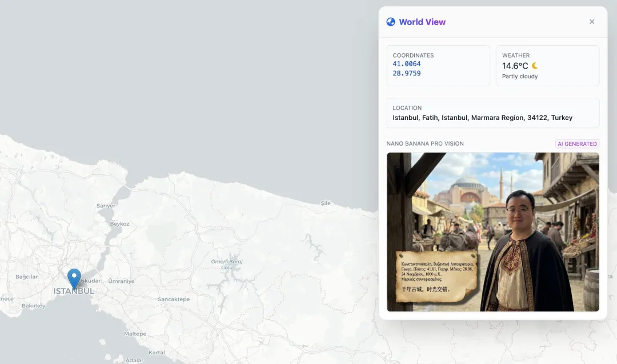This screenshot has width=617, height=364.
Task: Click the Partly cloudy weather description
Action: 520,77
